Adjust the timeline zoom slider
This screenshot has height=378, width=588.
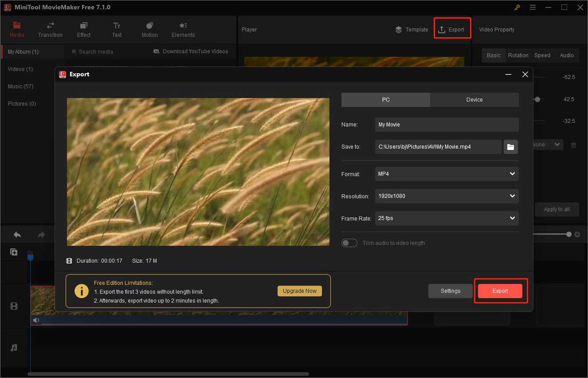click(569, 234)
